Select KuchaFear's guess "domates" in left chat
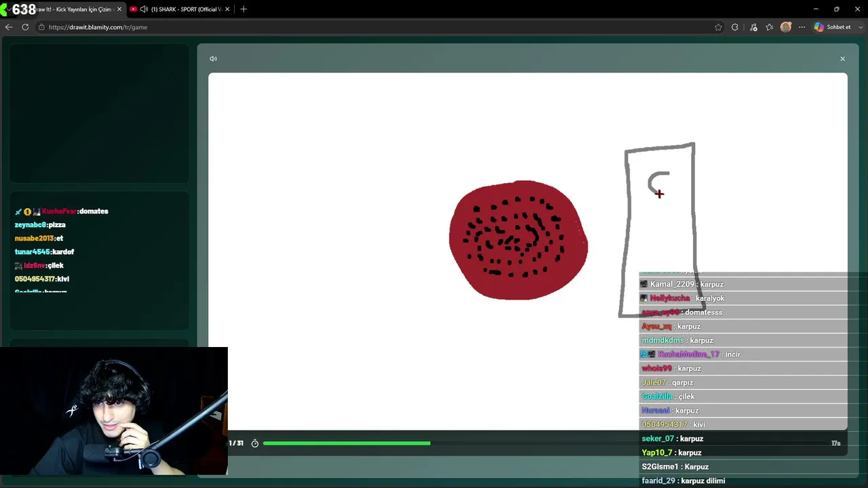 94,211
